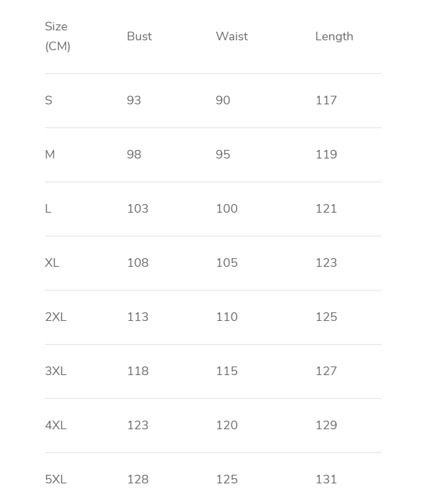448x488 pixels.
Task: Click length value 131 for size 5XL
Action: click(326, 479)
